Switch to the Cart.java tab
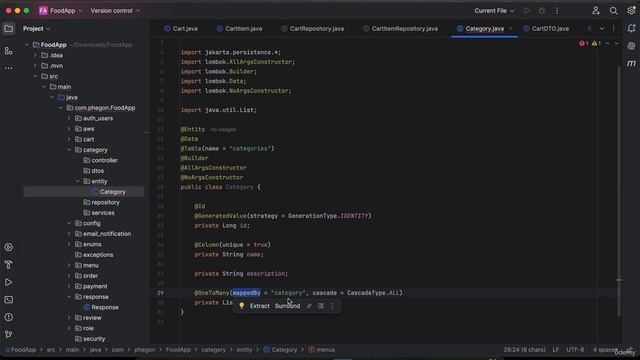Screen dimensions: 640x360 tap(181, 29)
